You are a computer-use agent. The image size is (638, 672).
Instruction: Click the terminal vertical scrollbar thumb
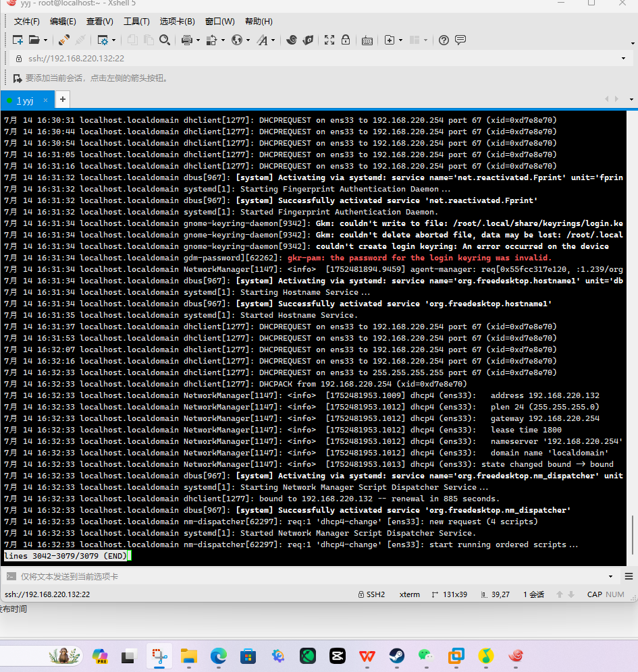(632, 535)
